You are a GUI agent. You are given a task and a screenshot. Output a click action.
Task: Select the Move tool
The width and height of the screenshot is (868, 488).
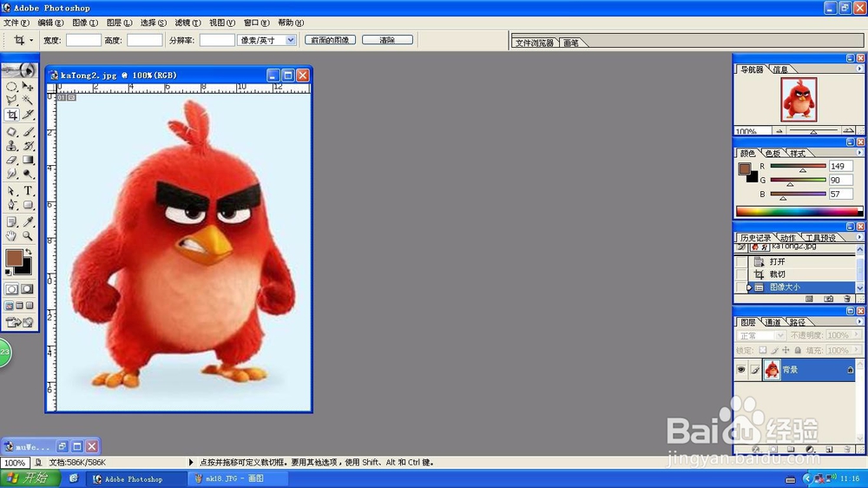[x=28, y=87]
